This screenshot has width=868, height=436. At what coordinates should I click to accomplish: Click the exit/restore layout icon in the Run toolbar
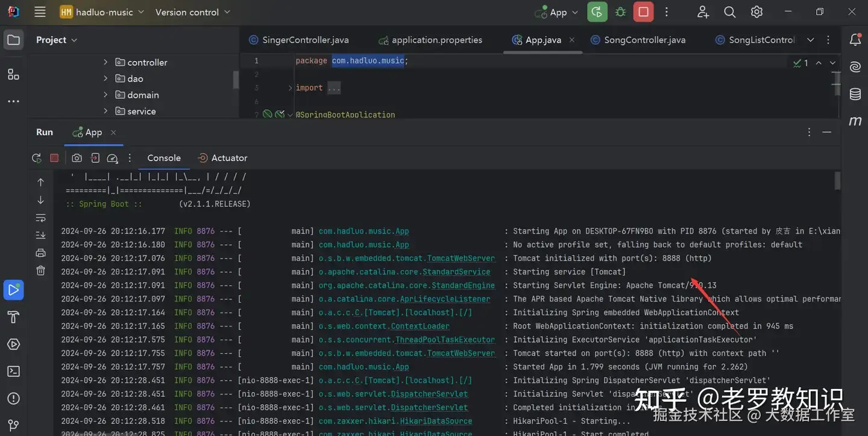(95, 158)
